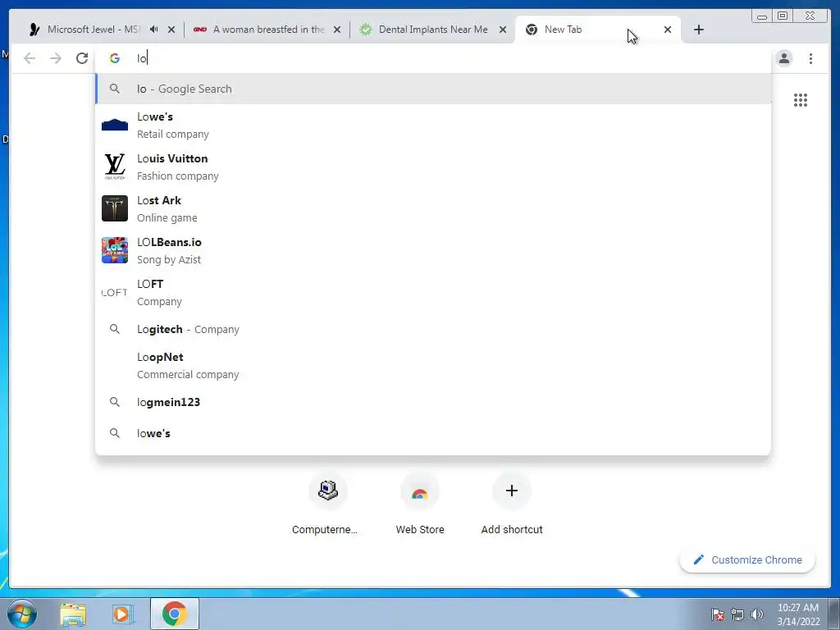Click the Chrome taskbar icon
The image size is (840, 630).
click(x=175, y=614)
